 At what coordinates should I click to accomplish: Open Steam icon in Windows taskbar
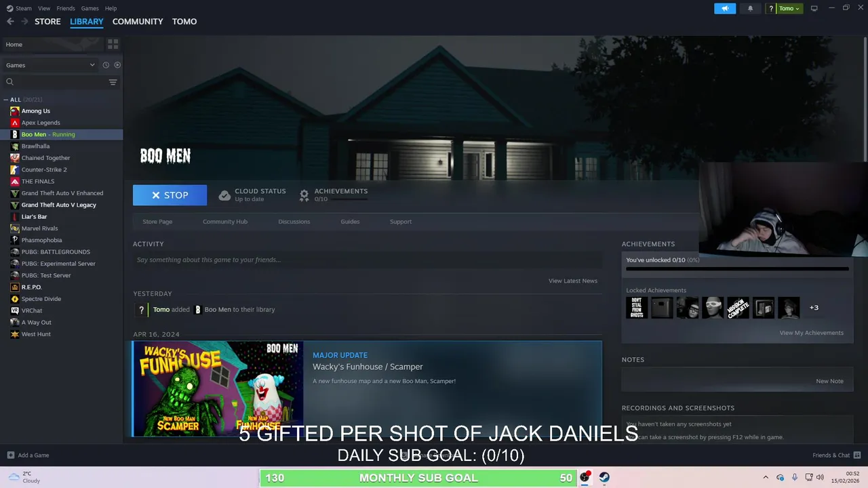point(604,477)
